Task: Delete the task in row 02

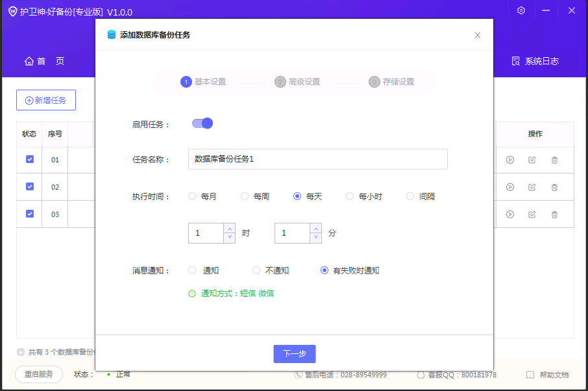Action: pos(554,187)
